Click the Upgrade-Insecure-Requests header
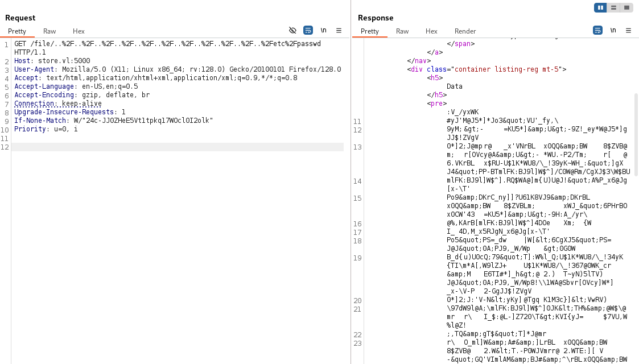Image resolution: width=639 pixels, height=364 pixels. [x=69, y=112]
